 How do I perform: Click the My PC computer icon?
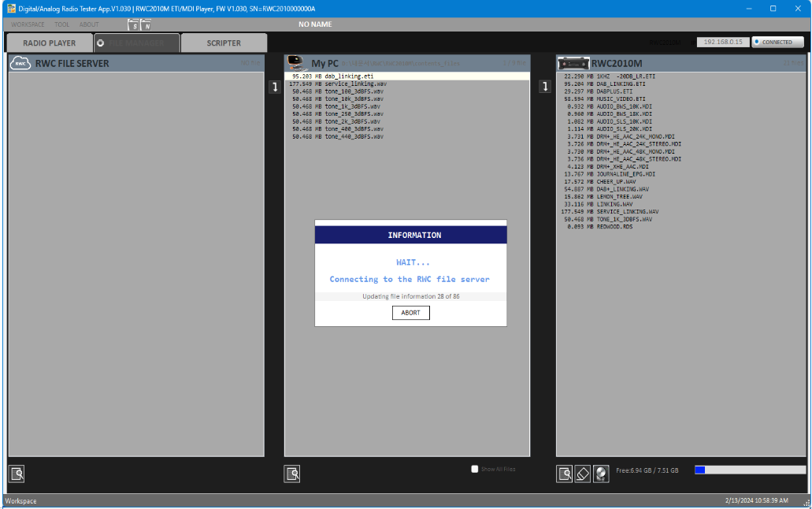(x=297, y=63)
